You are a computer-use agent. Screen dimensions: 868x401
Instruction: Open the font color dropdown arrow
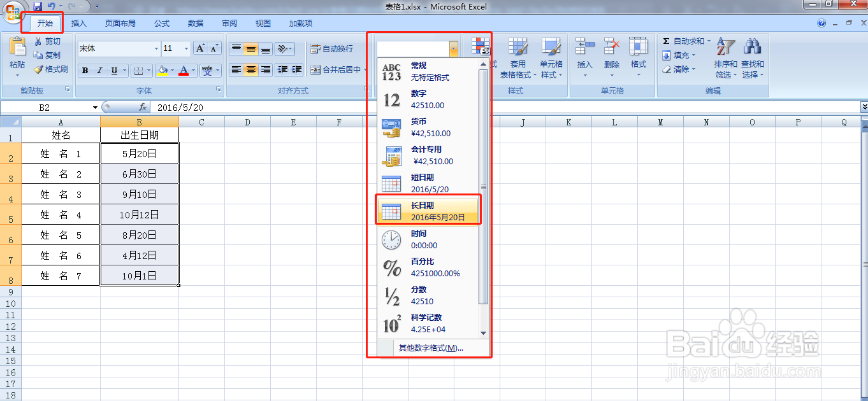[x=194, y=71]
